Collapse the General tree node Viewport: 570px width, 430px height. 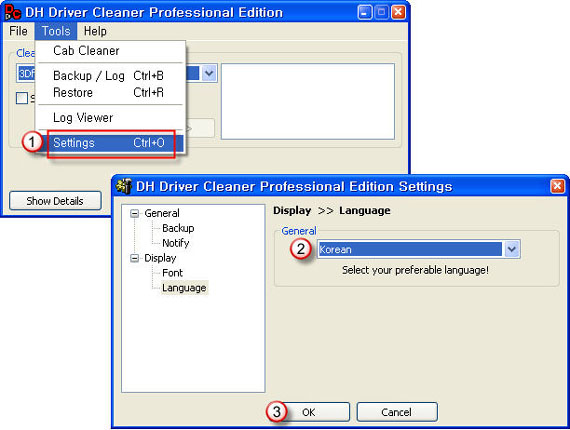click(x=135, y=213)
